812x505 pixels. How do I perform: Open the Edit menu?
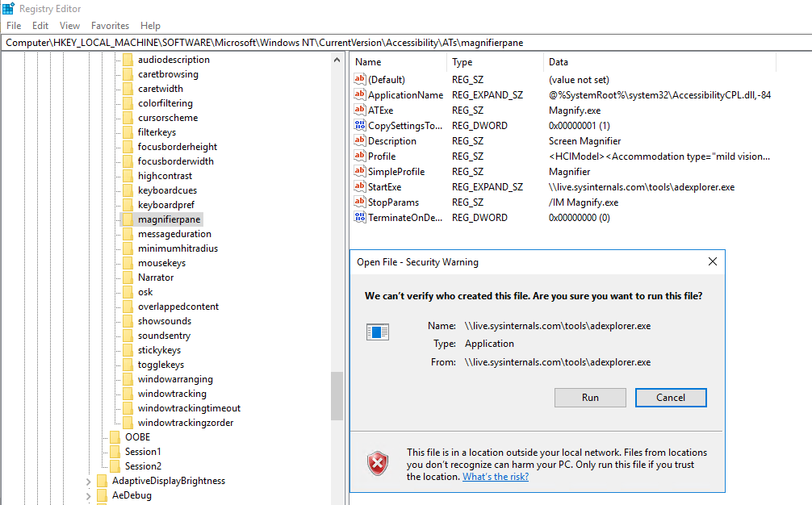(x=40, y=26)
